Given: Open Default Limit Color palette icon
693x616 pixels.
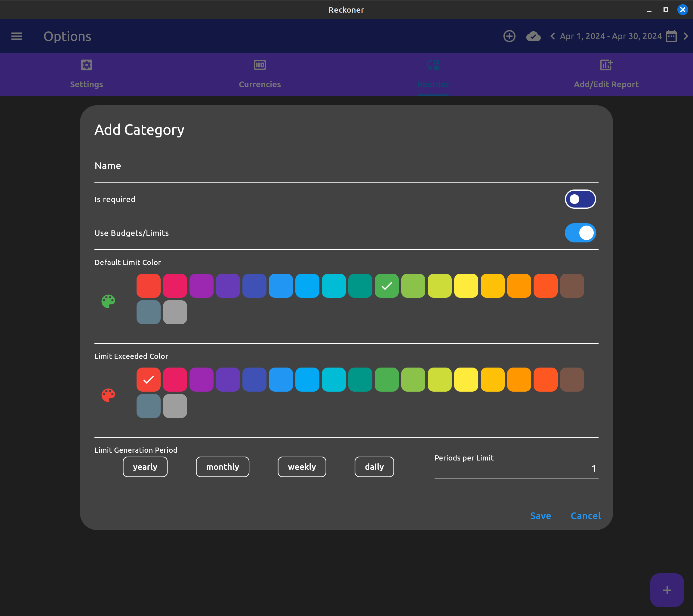Looking at the screenshot, I should (x=109, y=301).
